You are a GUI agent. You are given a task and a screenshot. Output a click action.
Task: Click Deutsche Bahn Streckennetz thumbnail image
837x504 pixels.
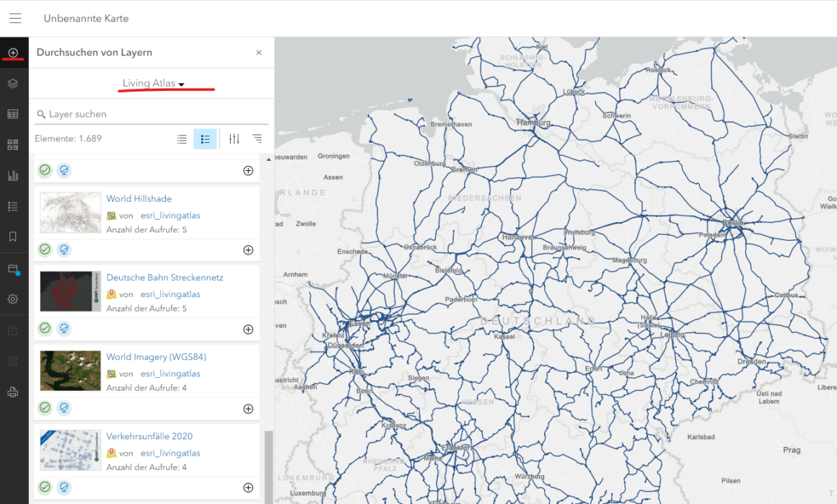[71, 291]
